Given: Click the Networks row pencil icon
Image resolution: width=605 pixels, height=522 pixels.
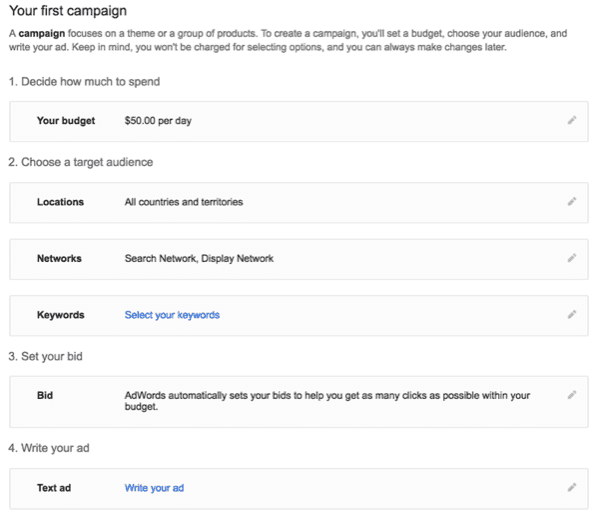Looking at the screenshot, I should tap(572, 258).
